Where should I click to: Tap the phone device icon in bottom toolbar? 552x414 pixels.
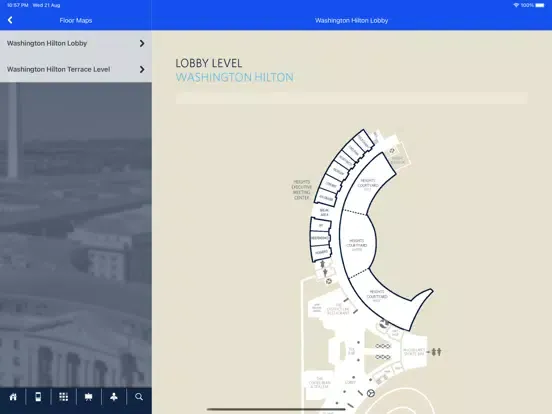point(38,397)
